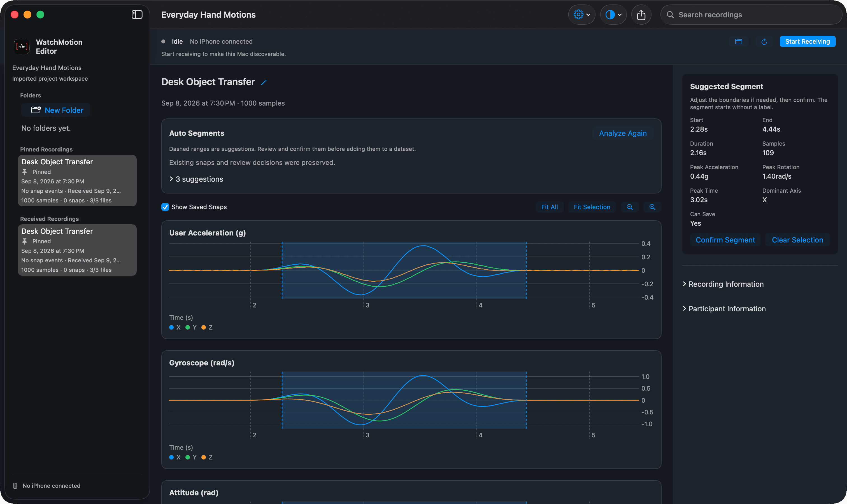The width and height of the screenshot is (847, 504).
Task: Uncheck Show Saved Snaps checkbox
Action: tap(165, 207)
